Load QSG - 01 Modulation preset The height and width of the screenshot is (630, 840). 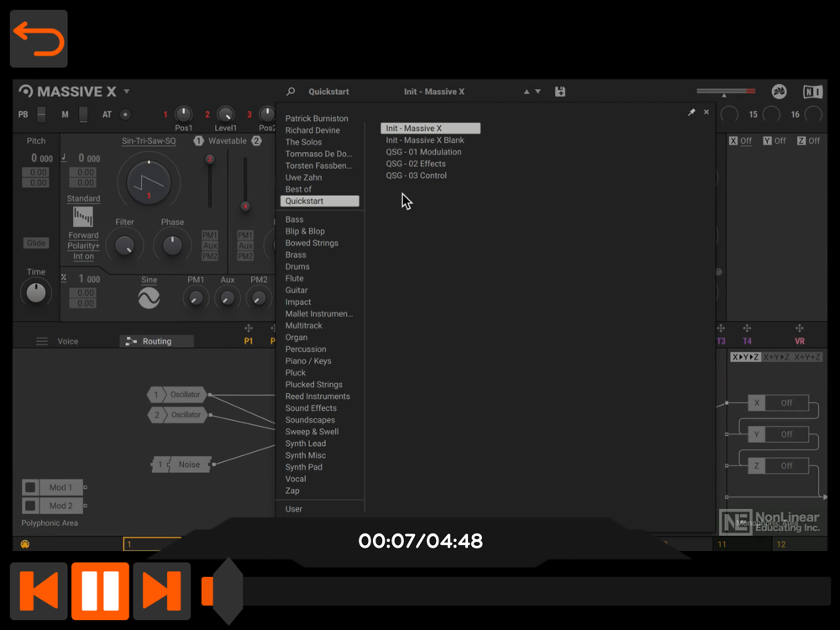pos(423,152)
